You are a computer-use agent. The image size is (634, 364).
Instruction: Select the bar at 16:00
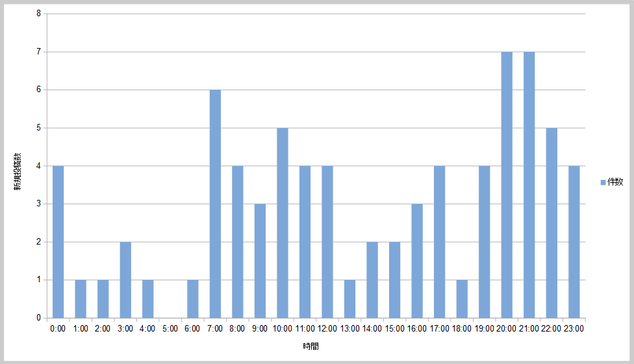tap(417, 261)
